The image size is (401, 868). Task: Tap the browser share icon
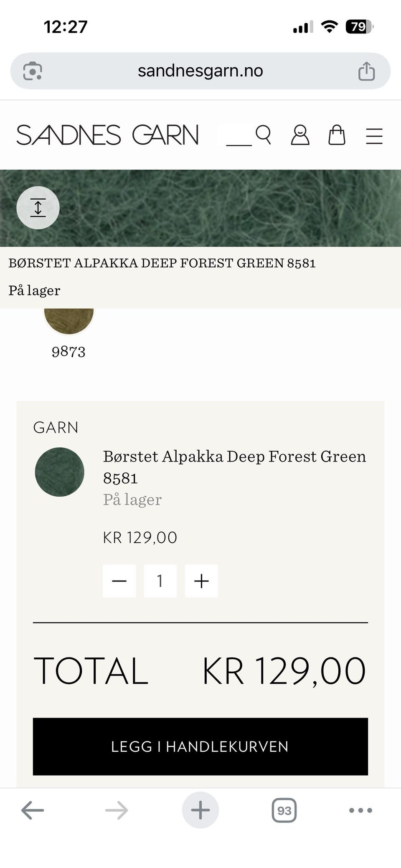[x=366, y=71]
